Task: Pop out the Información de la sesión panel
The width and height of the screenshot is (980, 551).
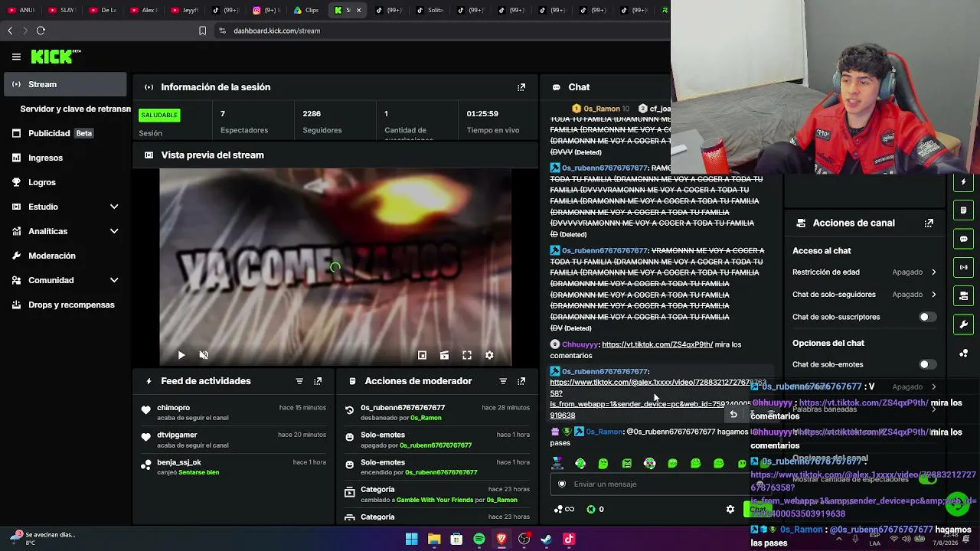Action: coord(521,87)
